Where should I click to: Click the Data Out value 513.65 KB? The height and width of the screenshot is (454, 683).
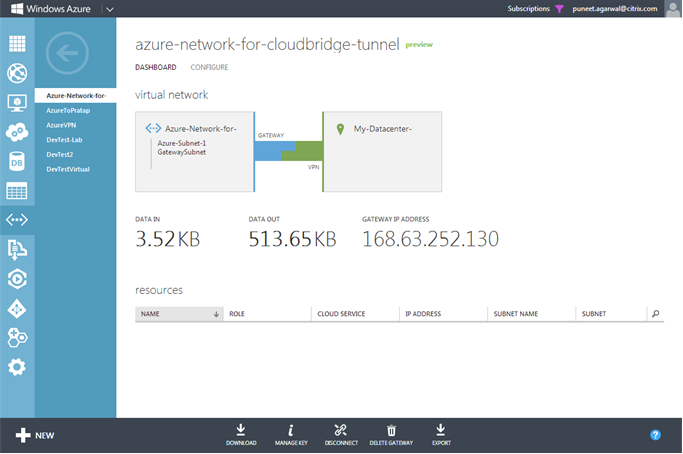coord(292,239)
